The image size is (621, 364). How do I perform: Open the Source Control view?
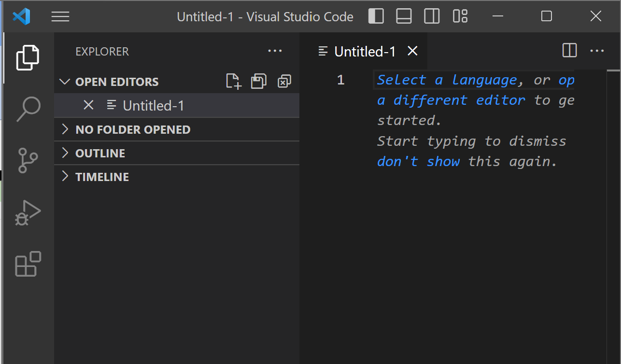[x=28, y=160]
